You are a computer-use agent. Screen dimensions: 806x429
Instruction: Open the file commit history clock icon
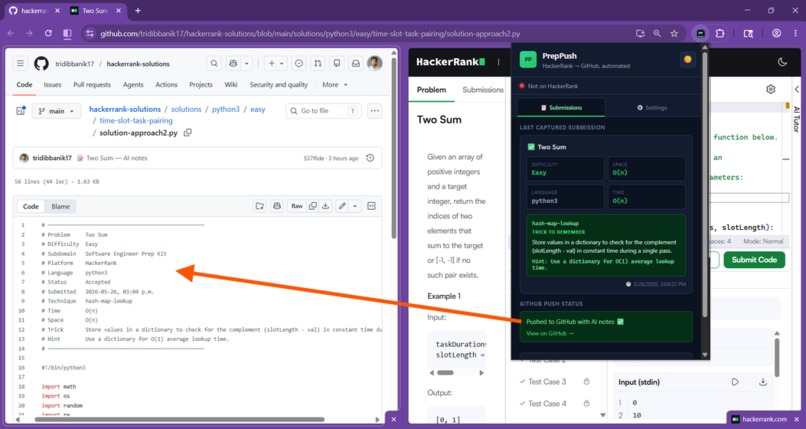(x=370, y=158)
